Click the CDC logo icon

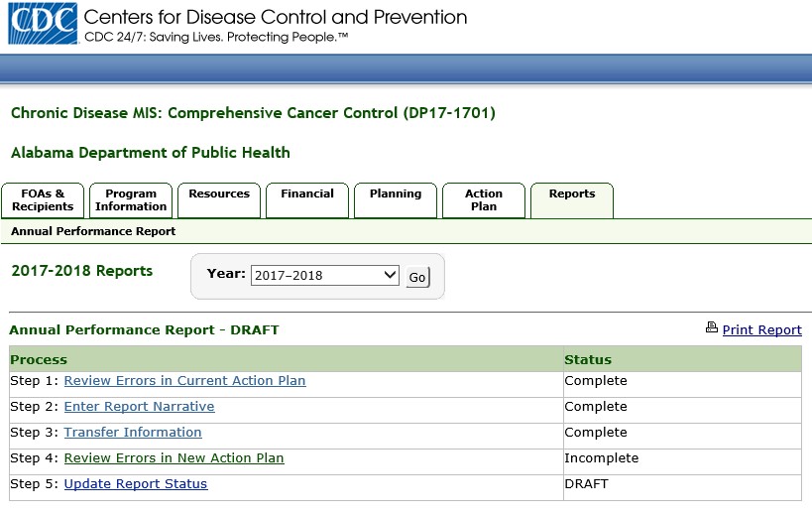[x=43, y=25]
